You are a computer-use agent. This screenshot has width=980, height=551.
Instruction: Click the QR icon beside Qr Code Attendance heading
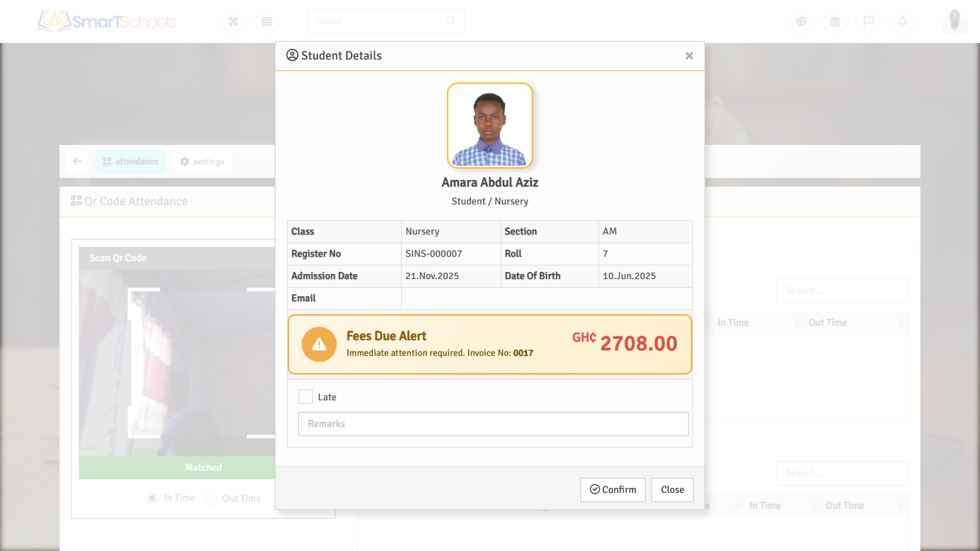(76, 201)
